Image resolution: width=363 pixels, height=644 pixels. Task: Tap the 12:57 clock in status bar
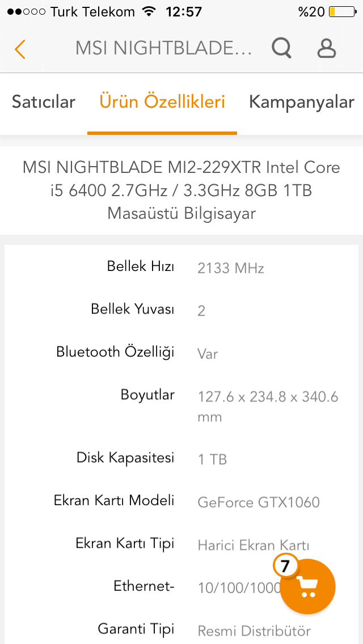[184, 11]
